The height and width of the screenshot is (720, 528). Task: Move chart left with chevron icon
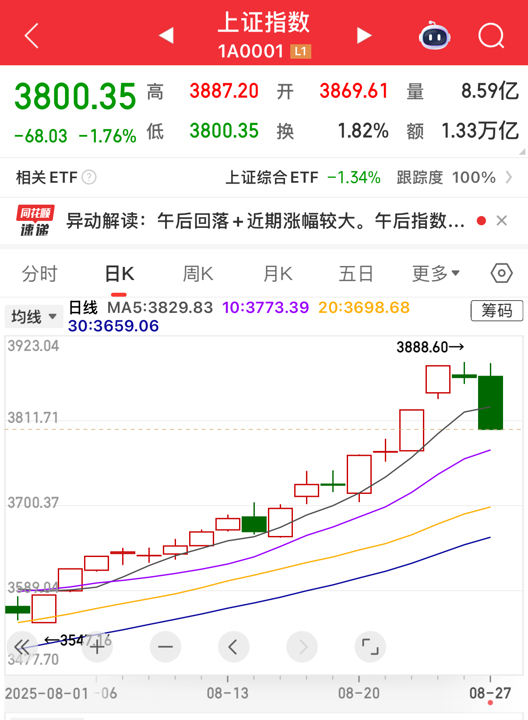(x=233, y=647)
